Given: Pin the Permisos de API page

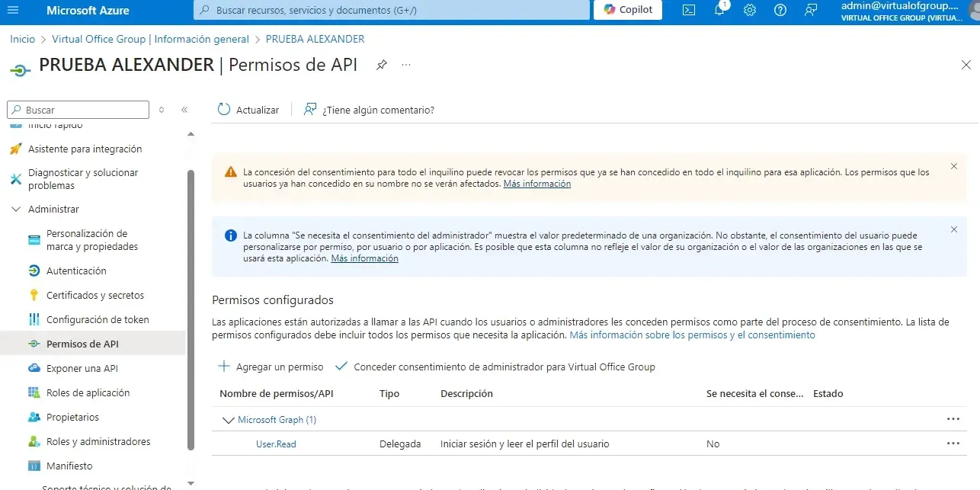Looking at the screenshot, I should [x=382, y=66].
